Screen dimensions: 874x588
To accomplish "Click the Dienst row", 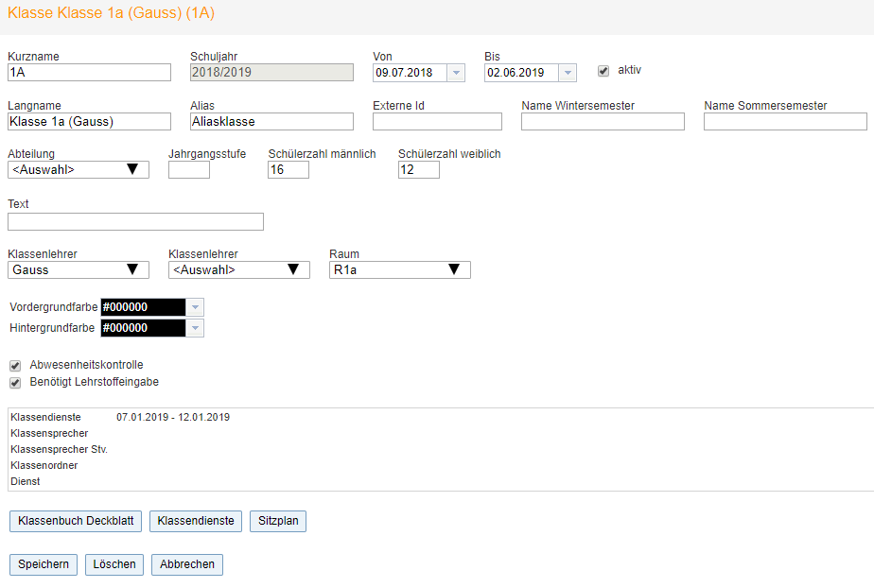I will click(x=26, y=481).
